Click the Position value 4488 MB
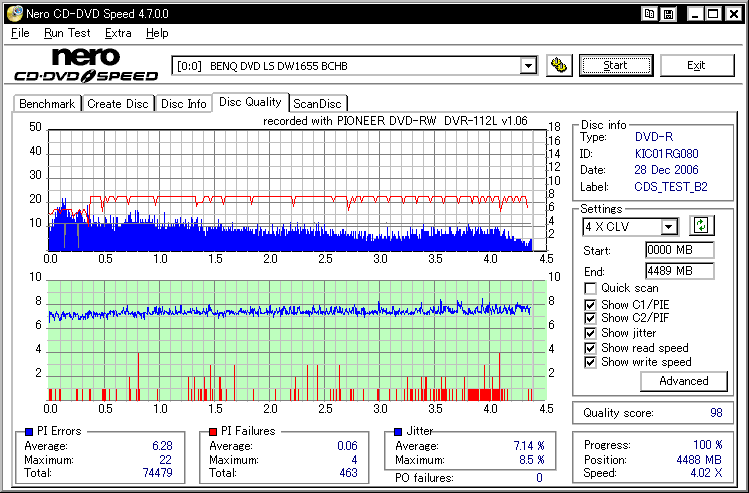The image size is (749, 493). 699,460
